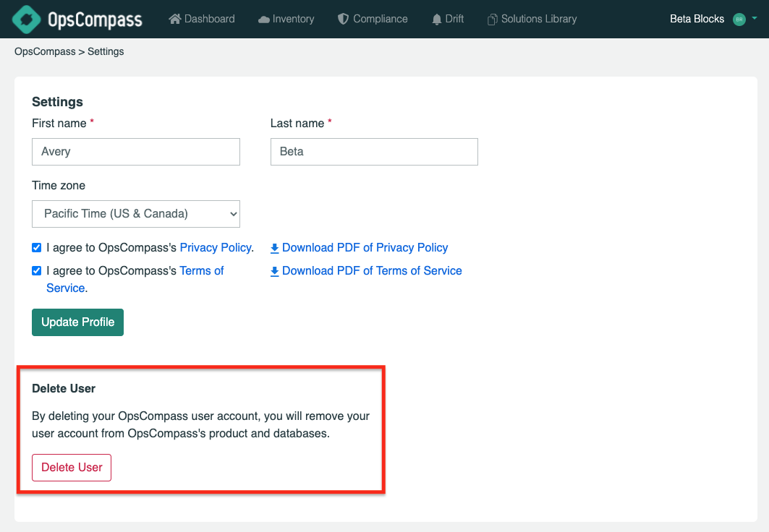Select Settings in the breadcrumb trail
The width and height of the screenshot is (769, 532).
(106, 51)
